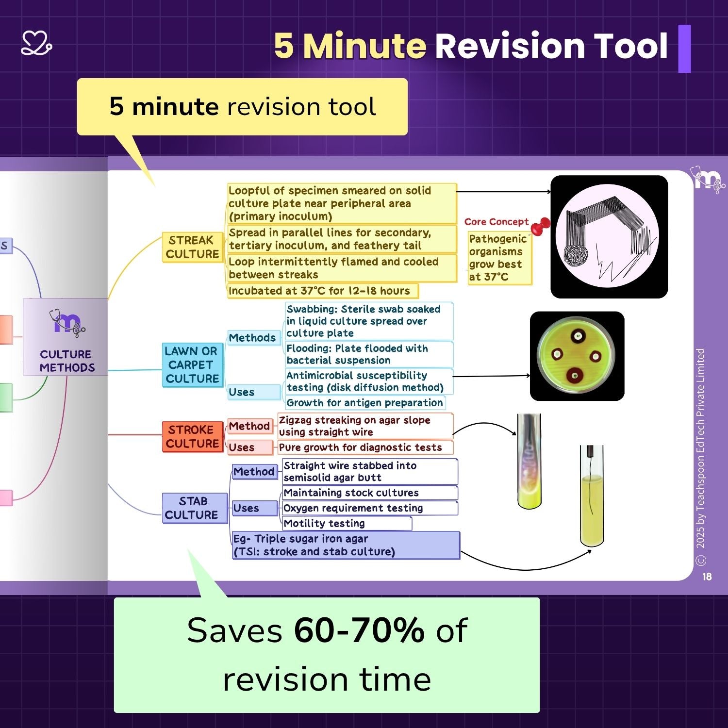Expand the Method branch of Stab Culture
The height and width of the screenshot is (728, 728).
pos(254,472)
